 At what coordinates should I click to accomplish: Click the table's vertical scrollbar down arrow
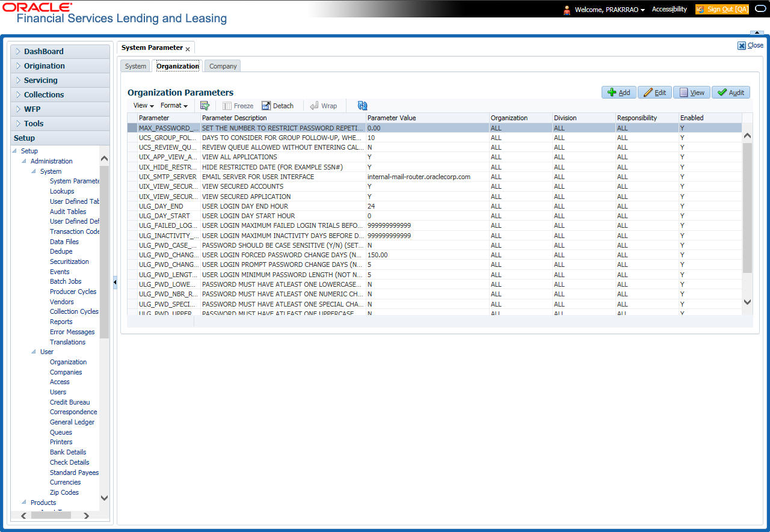tap(748, 302)
